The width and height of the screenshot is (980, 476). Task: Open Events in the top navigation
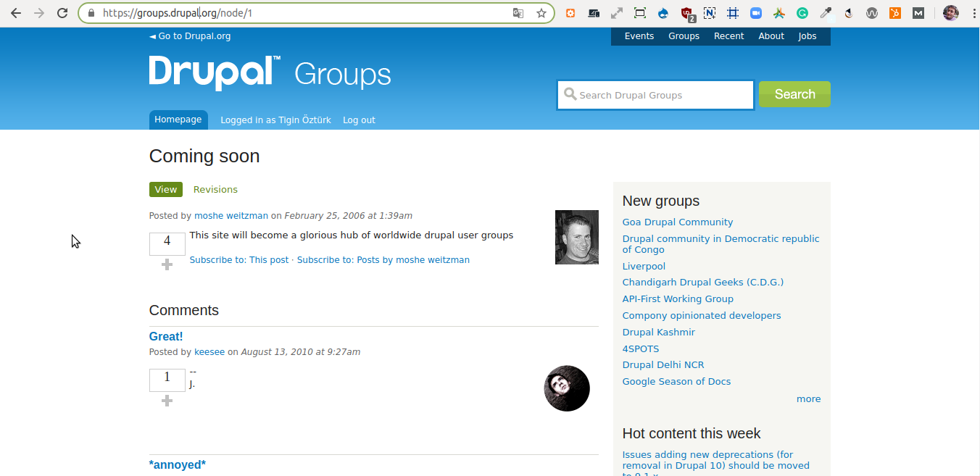tap(639, 36)
